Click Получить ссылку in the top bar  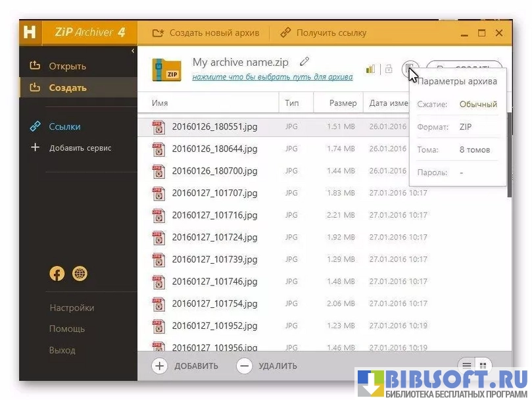324,32
